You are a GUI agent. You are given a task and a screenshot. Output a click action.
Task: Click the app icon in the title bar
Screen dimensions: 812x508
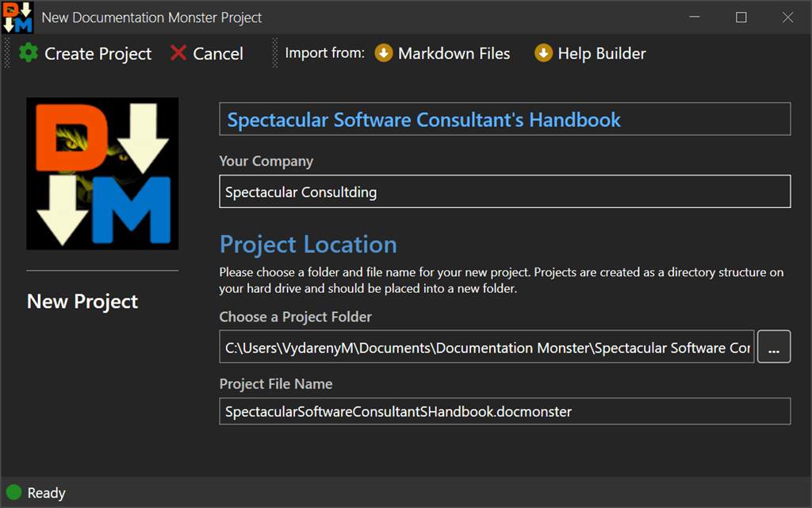click(17, 17)
